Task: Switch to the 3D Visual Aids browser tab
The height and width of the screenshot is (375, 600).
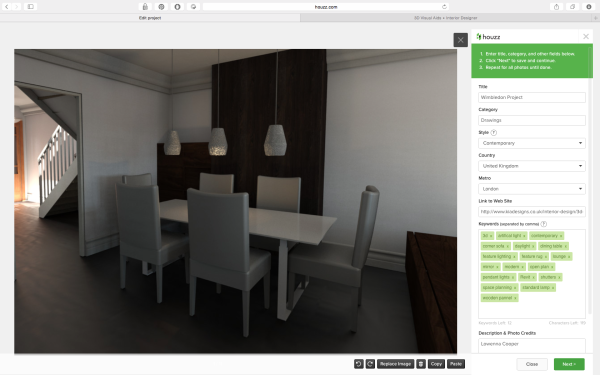Action: point(445,18)
